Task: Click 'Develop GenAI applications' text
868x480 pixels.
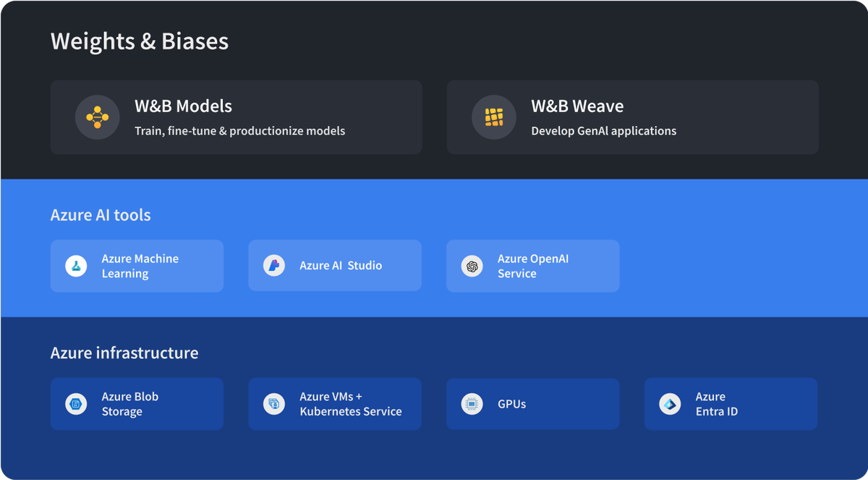Action: pos(604,131)
